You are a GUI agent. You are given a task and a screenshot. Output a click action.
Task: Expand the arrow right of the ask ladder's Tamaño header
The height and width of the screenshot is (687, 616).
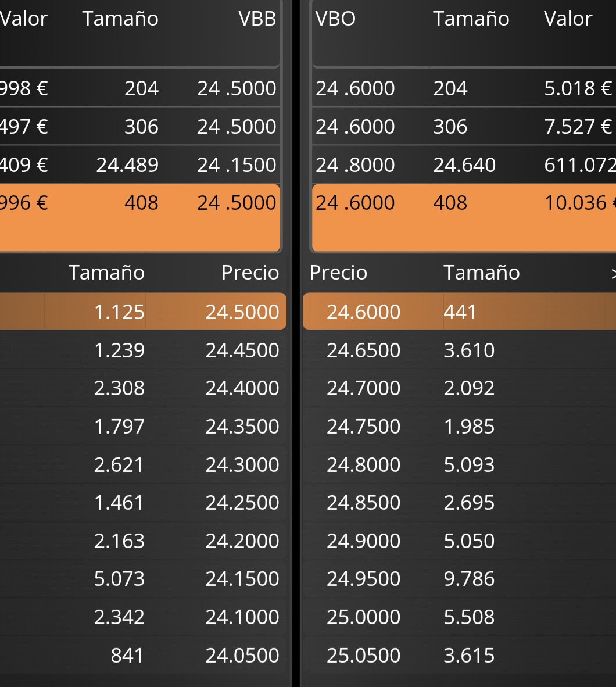[x=612, y=273]
